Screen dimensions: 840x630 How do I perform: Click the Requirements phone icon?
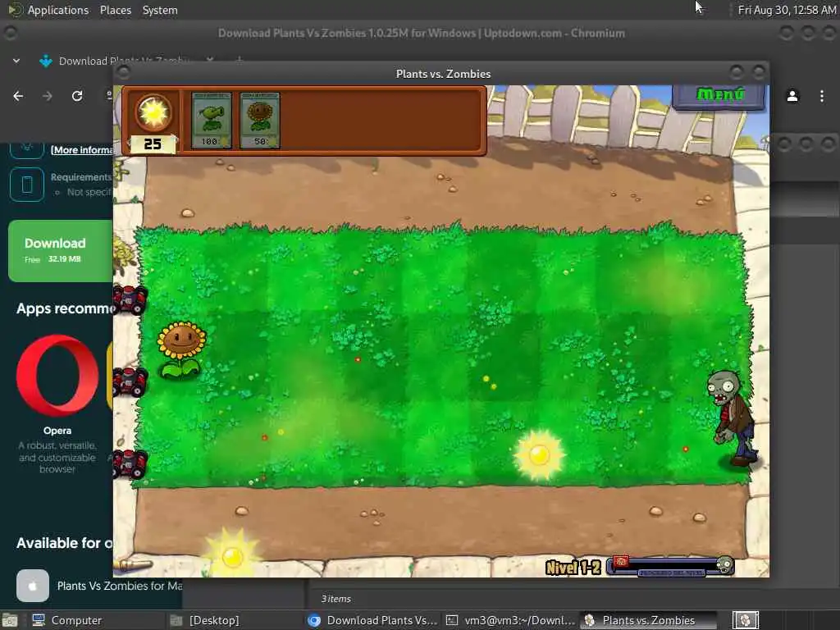coord(27,185)
